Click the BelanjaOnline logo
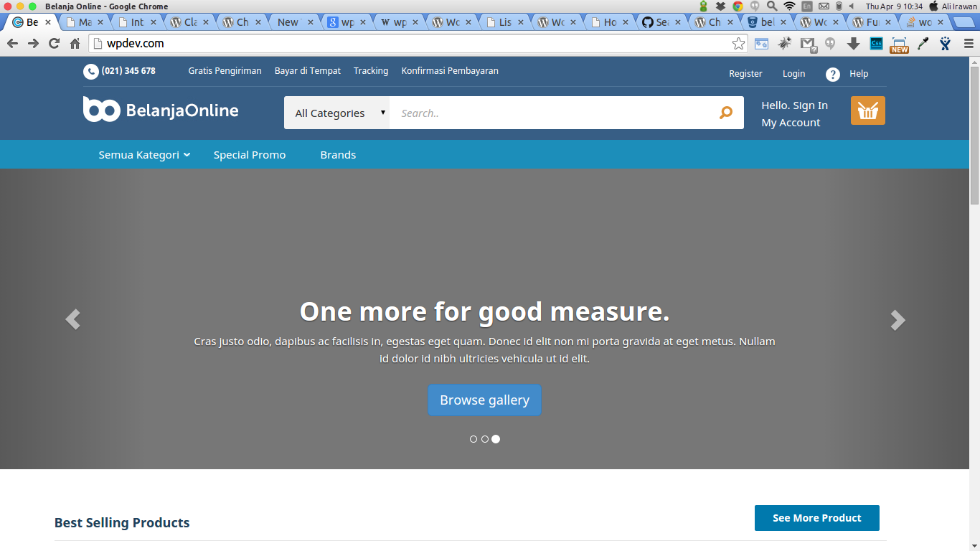This screenshot has width=980, height=551. 161,110
